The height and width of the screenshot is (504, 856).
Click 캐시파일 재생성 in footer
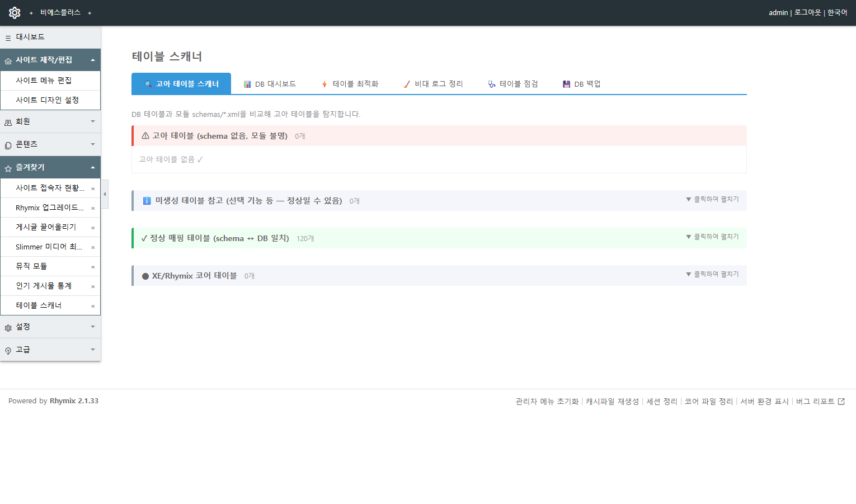612,402
